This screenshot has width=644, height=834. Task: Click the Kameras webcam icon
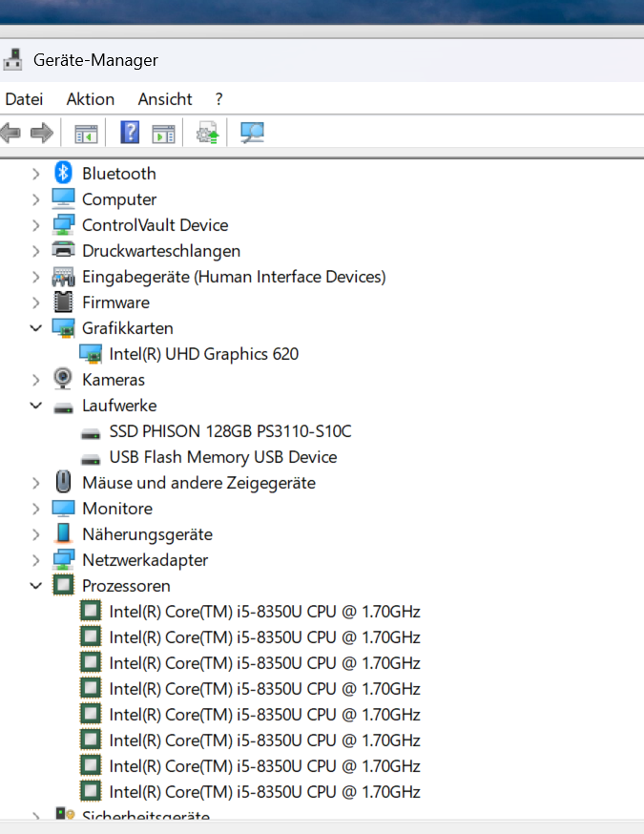point(63,379)
